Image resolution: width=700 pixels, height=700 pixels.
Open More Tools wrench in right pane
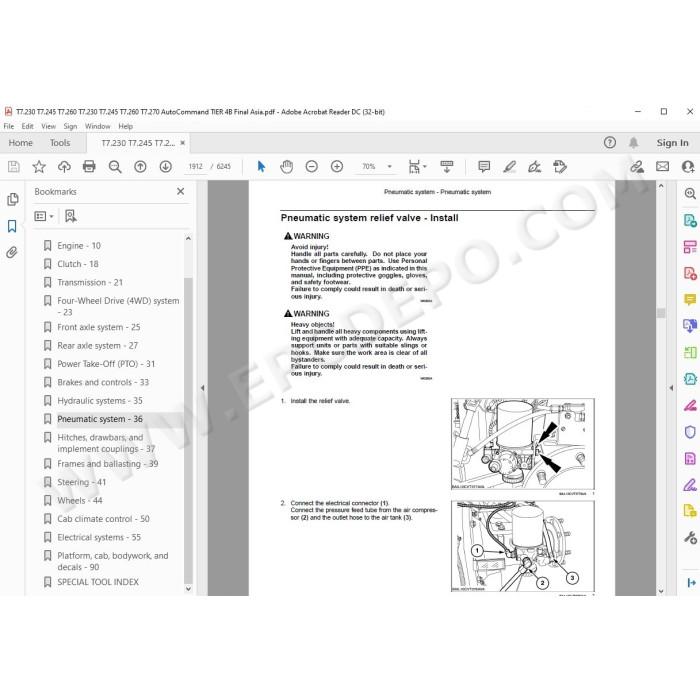tap(690, 538)
